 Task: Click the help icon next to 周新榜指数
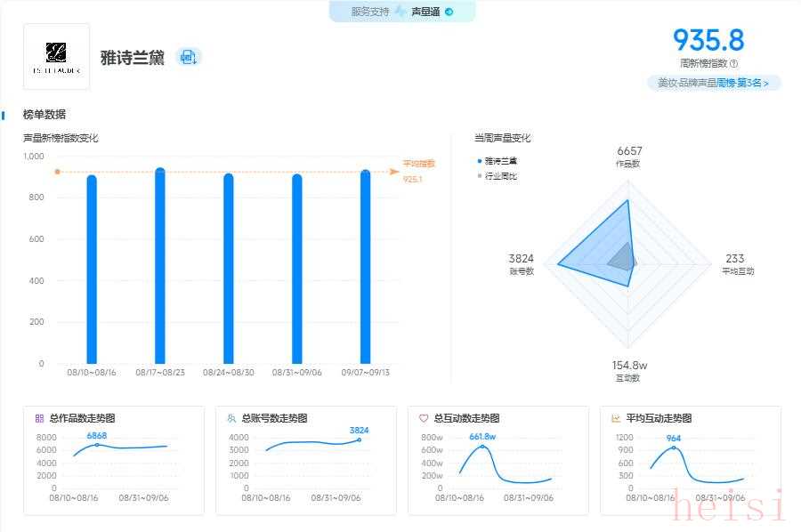734,63
